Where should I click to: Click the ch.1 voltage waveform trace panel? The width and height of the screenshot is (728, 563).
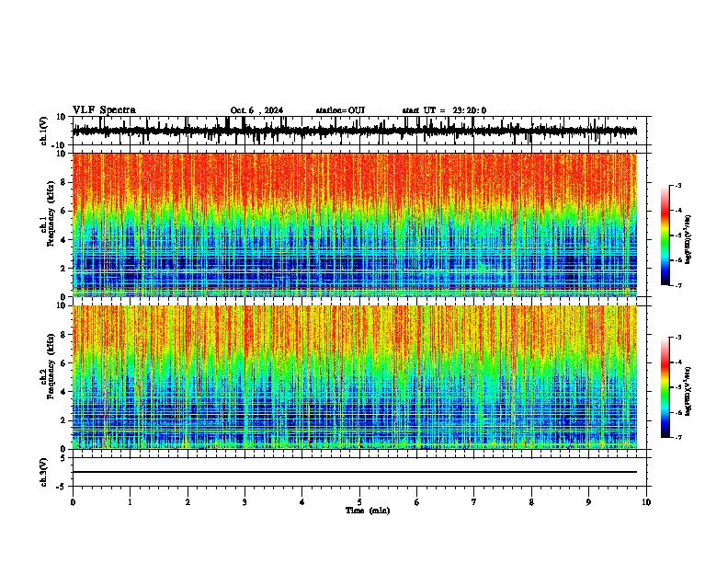coord(359,131)
